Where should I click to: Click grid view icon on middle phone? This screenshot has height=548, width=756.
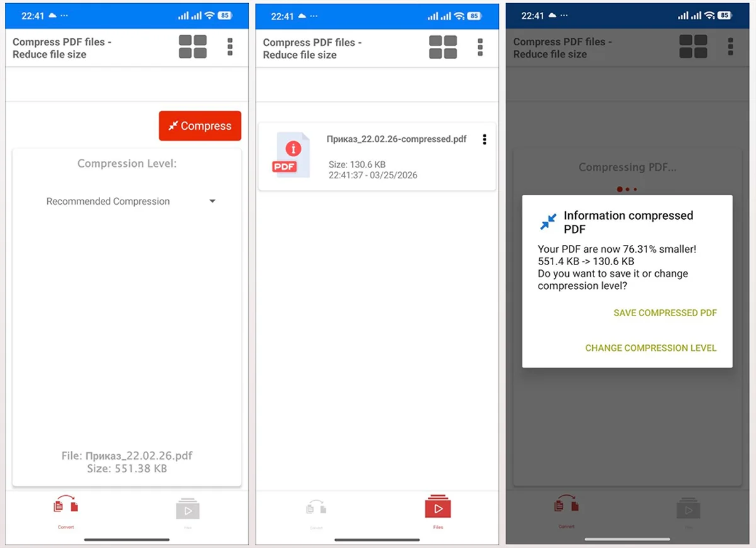pos(443,47)
